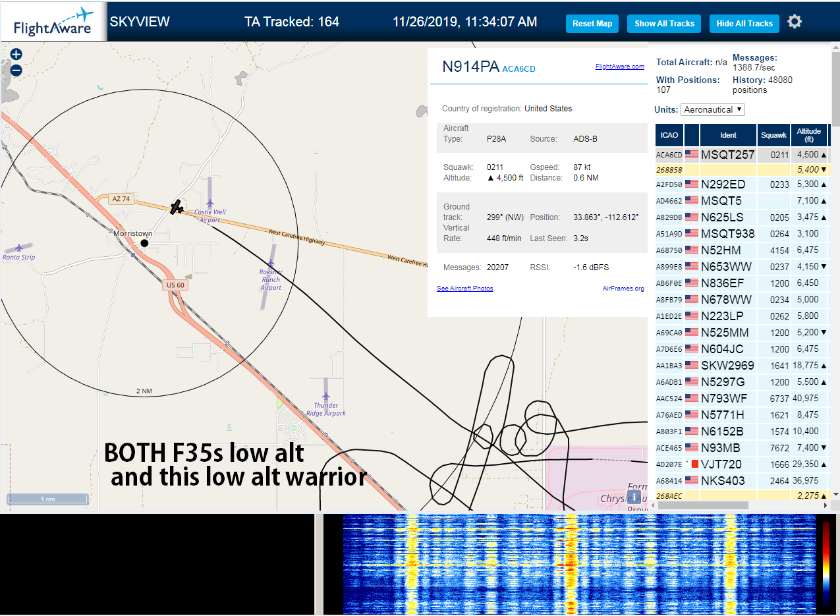Click the waterfall color scale bar
This screenshot has width=840, height=616.
point(826,563)
